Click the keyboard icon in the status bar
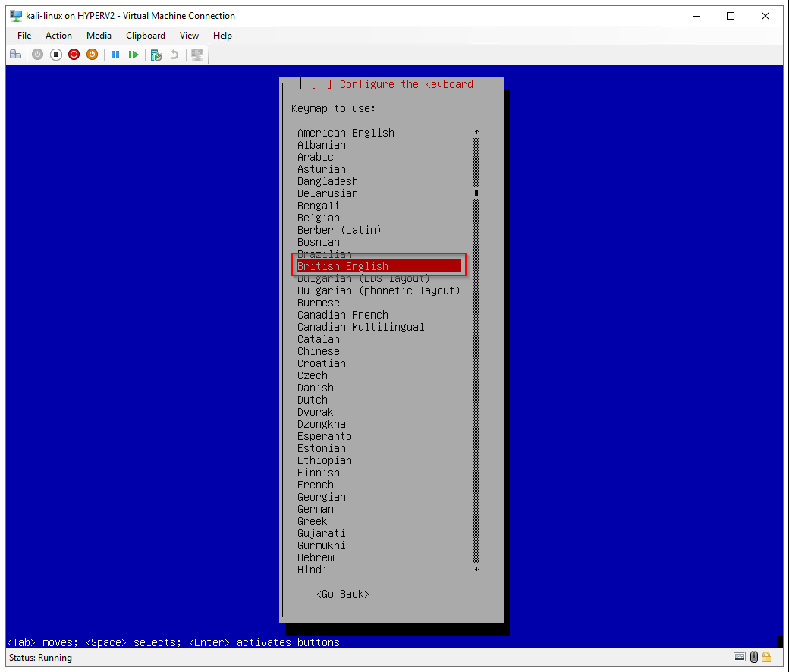The height and width of the screenshot is (672, 789). (x=740, y=657)
